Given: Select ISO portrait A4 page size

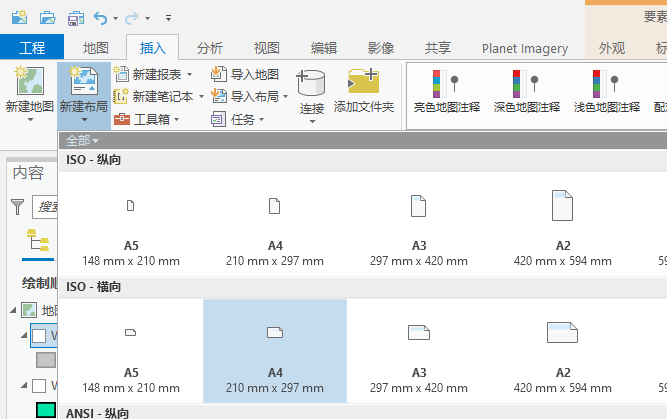Looking at the screenshot, I should [x=275, y=224].
